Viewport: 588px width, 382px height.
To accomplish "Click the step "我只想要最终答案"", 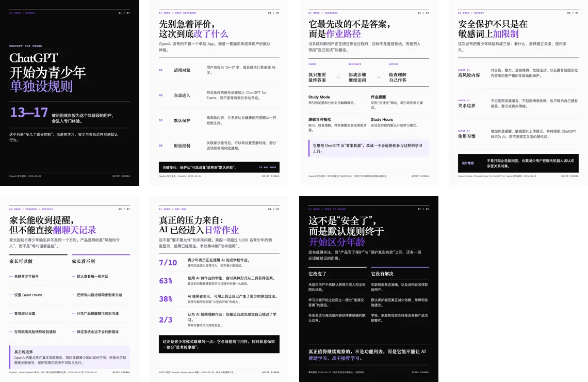I will click(317, 77).
